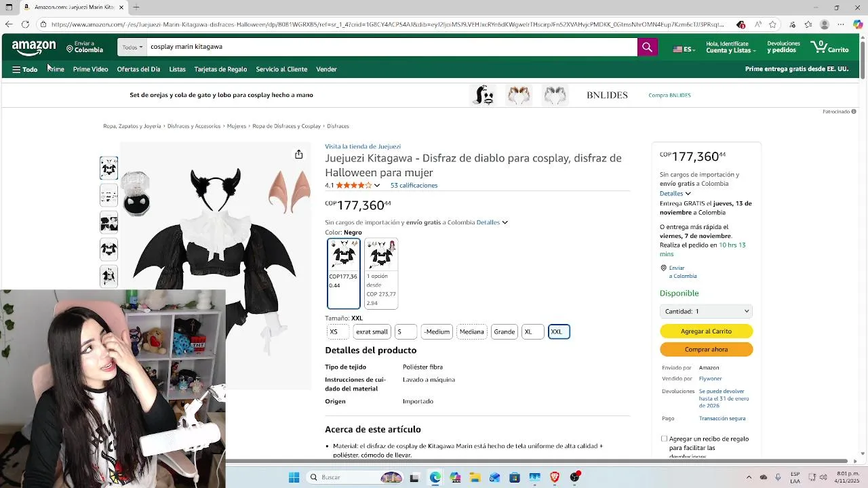Open Edge settings and more menu
Screen dimensions: 868x488
(x=842, y=24)
